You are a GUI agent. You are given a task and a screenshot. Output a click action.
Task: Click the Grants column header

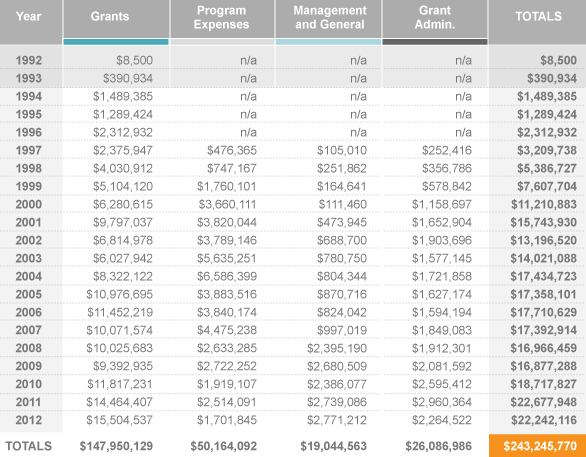click(x=110, y=16)
